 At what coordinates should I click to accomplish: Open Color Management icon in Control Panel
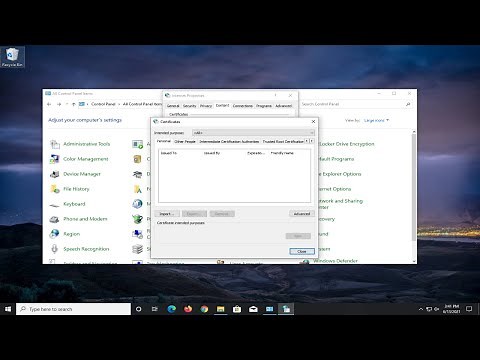point(55,159)
